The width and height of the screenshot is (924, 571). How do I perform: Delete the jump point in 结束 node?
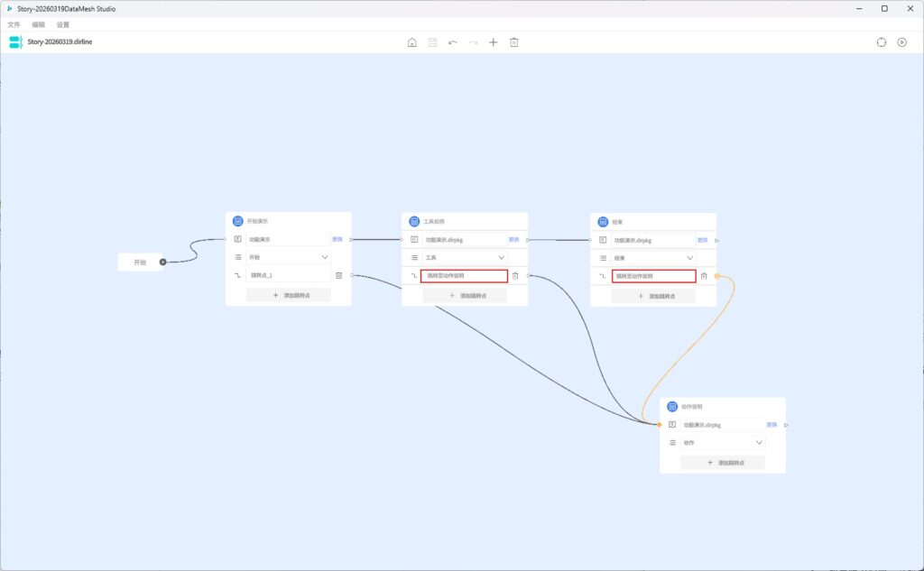coord(704,275)
